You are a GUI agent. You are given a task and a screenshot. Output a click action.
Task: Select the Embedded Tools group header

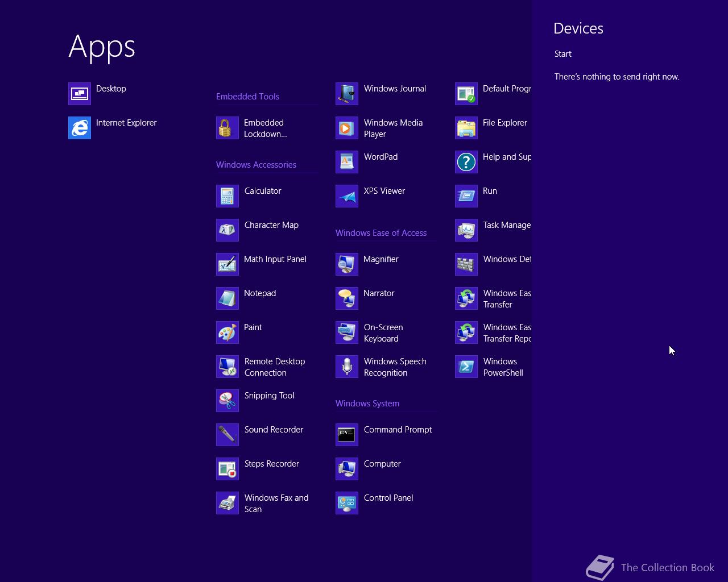247,97
